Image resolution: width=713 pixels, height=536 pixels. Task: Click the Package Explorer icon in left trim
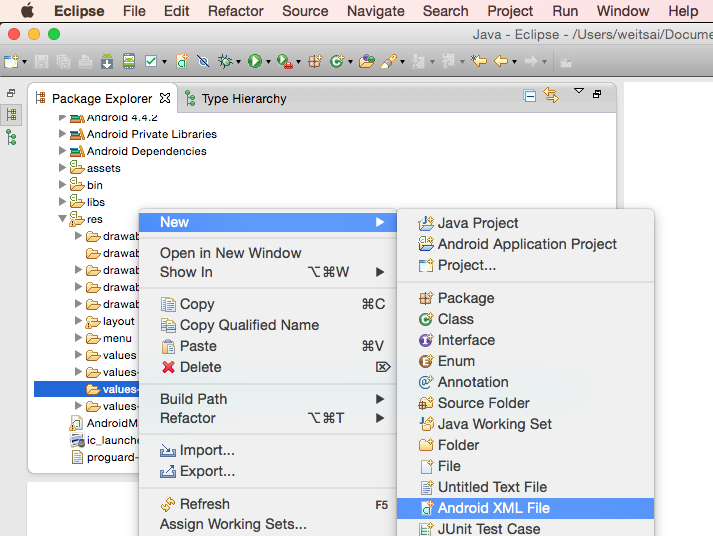tap(12, 115)
